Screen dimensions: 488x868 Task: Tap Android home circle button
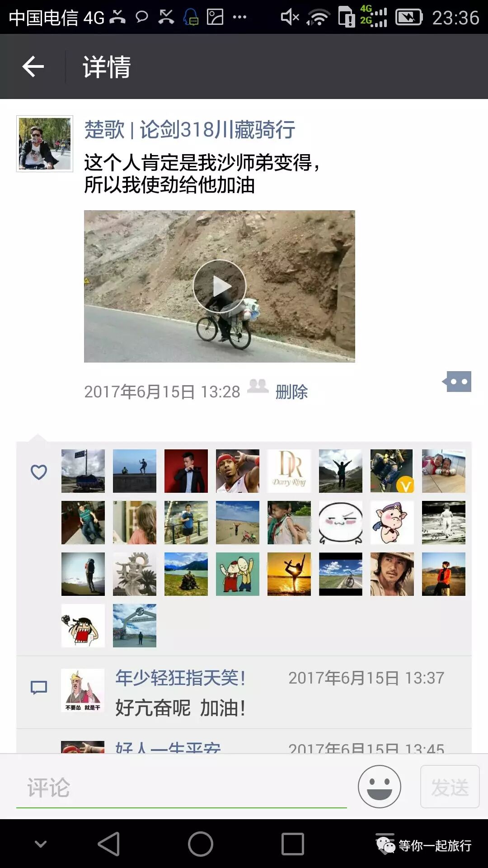tap(201, 844)
